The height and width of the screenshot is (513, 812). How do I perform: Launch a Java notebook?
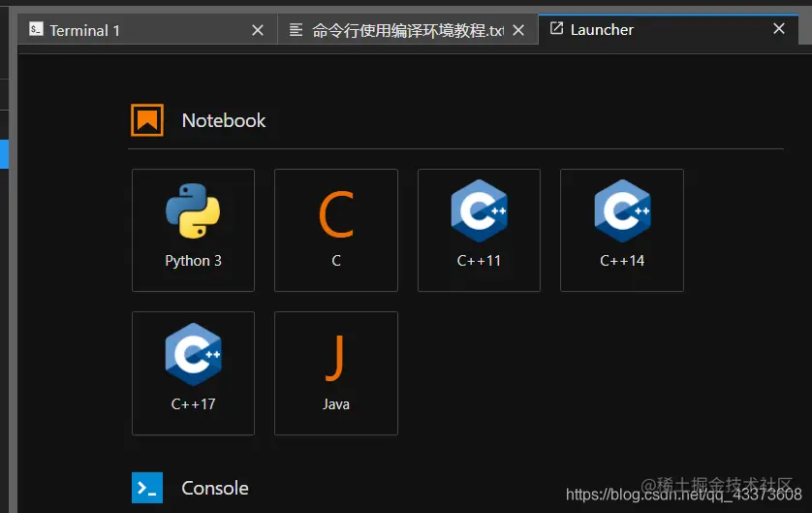coord(336,373)
